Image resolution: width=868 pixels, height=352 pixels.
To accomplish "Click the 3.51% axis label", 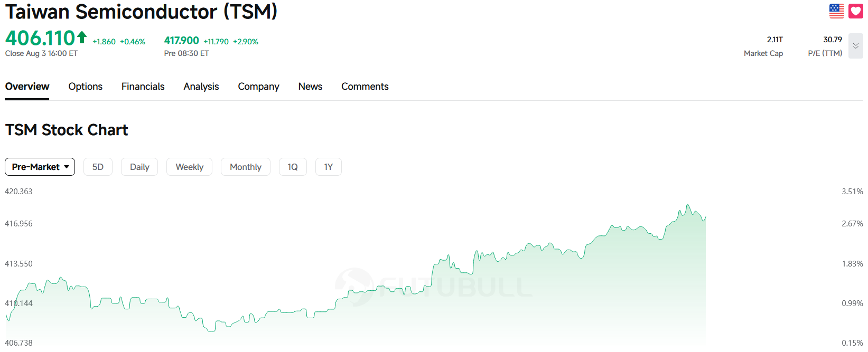I will pyautogui.click(x=853, y=192).
